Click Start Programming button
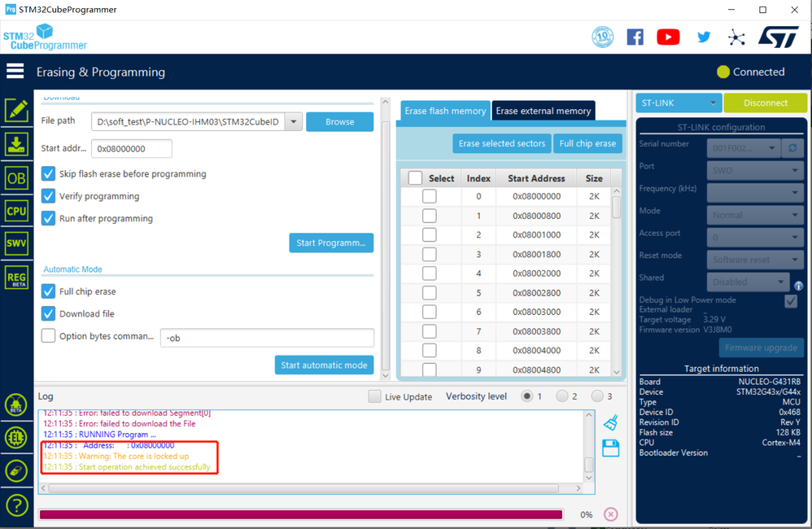 (331, 243)
